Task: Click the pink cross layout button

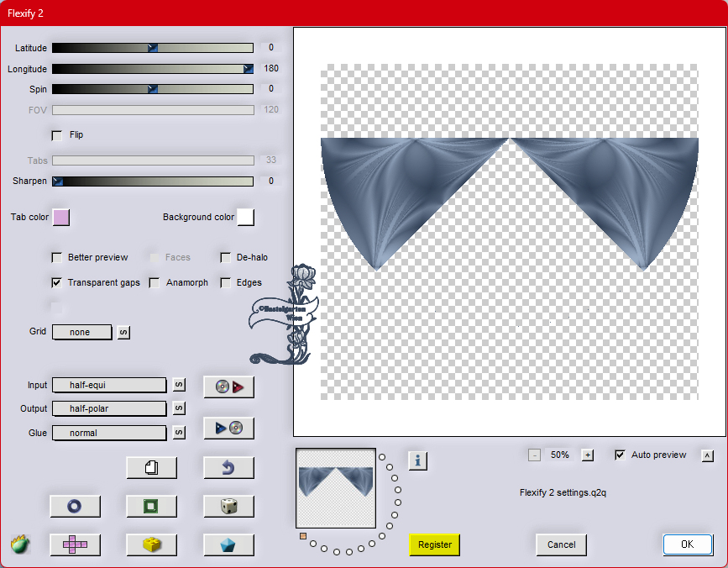Action: 75,544
